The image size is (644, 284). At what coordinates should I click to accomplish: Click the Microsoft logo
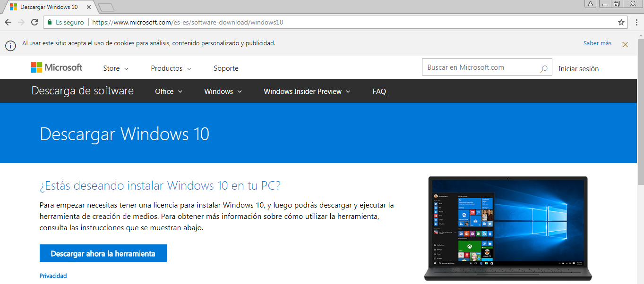(56, 67)
